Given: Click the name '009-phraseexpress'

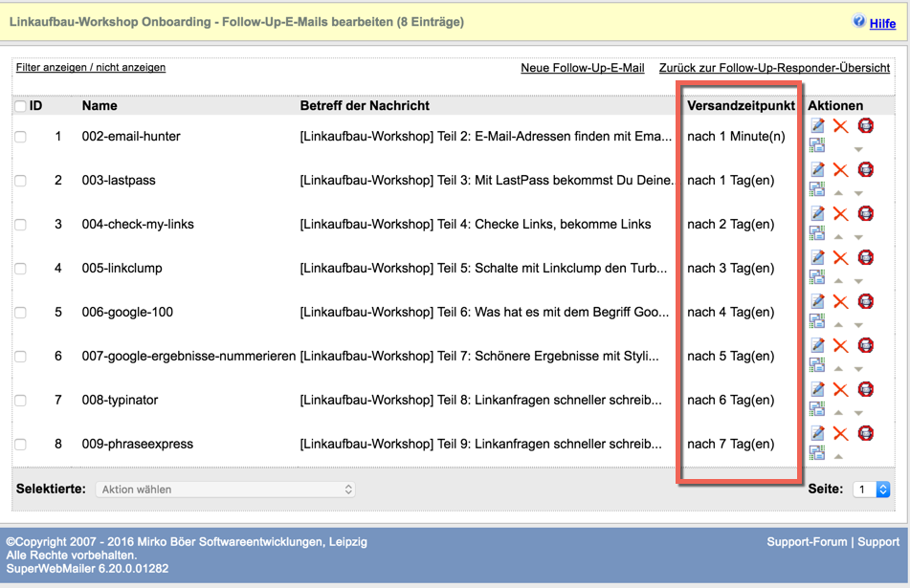Looking at the screenshot, I should point(137,445).
